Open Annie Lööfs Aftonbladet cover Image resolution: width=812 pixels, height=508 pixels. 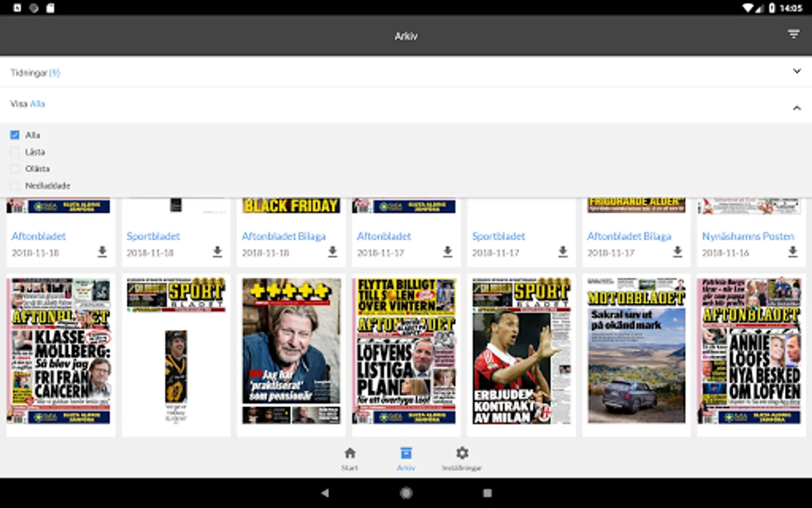749,351
